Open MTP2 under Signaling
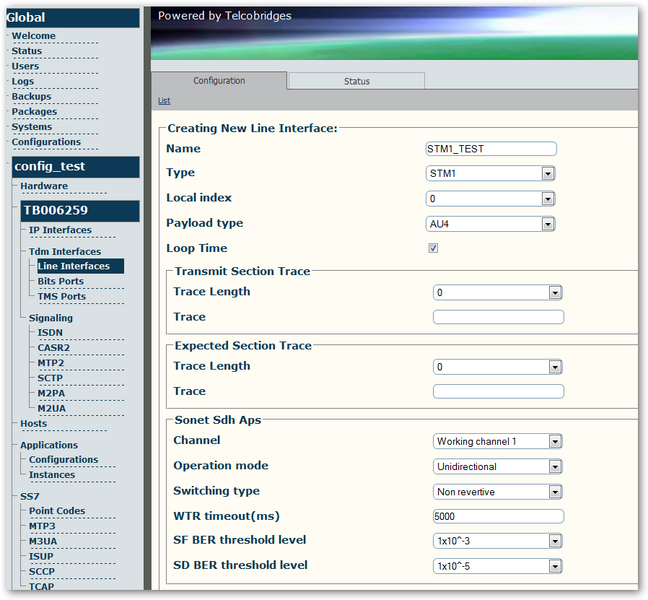The width and height of the screenshot is (648, 600). click(51, 363)
